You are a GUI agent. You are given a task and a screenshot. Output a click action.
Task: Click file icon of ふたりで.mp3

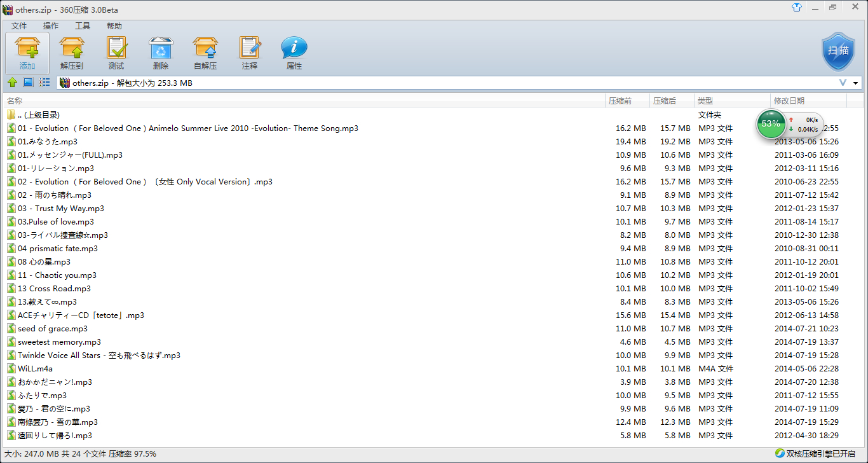point(11,396)
